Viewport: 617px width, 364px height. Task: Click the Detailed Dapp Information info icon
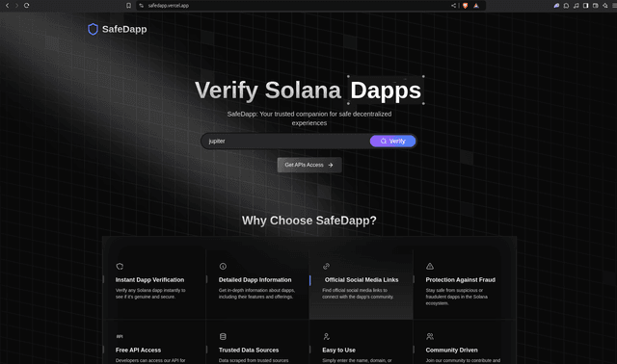coord(223,266)
